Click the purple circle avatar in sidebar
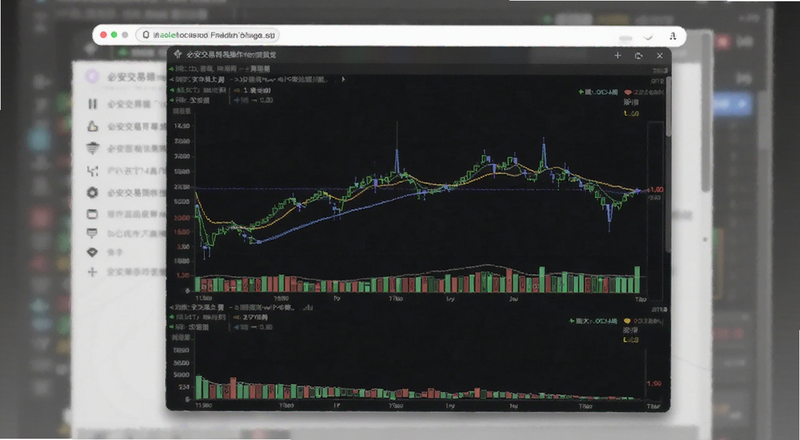The image size is (800, 440). [92, 77]
